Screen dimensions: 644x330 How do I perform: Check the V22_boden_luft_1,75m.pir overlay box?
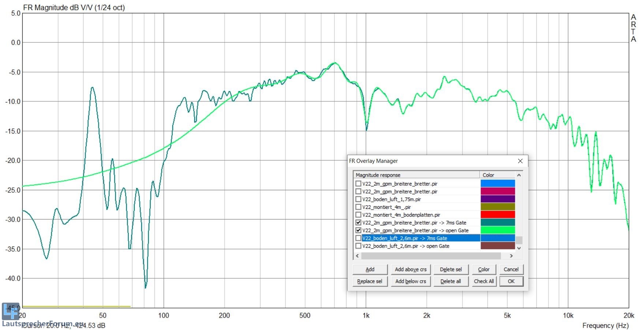[358, 199]
